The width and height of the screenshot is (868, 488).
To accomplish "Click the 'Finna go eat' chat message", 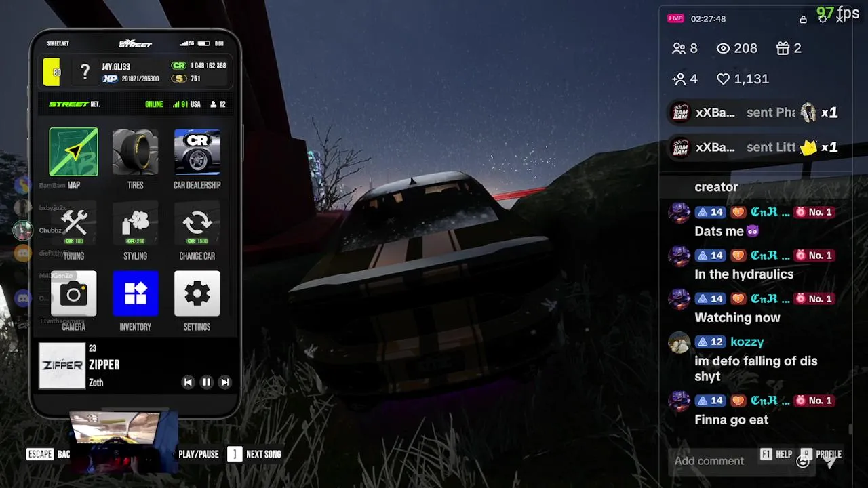I will [731, 420].
